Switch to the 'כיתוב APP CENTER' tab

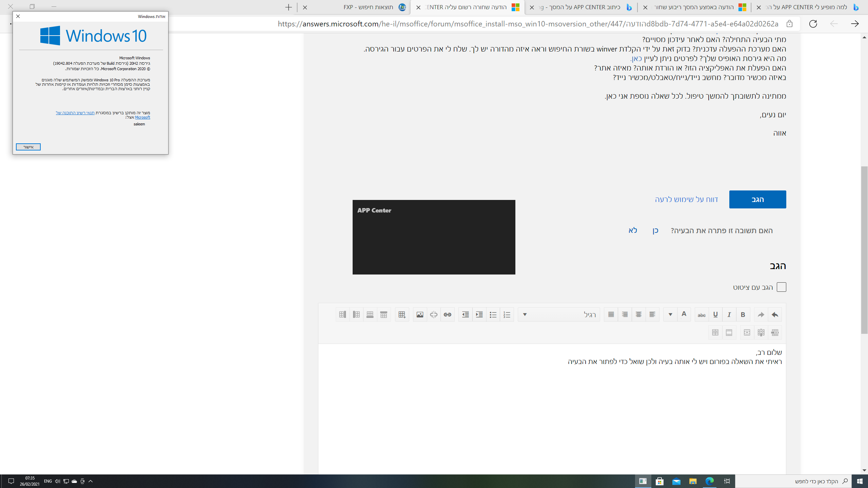point(583,7)
